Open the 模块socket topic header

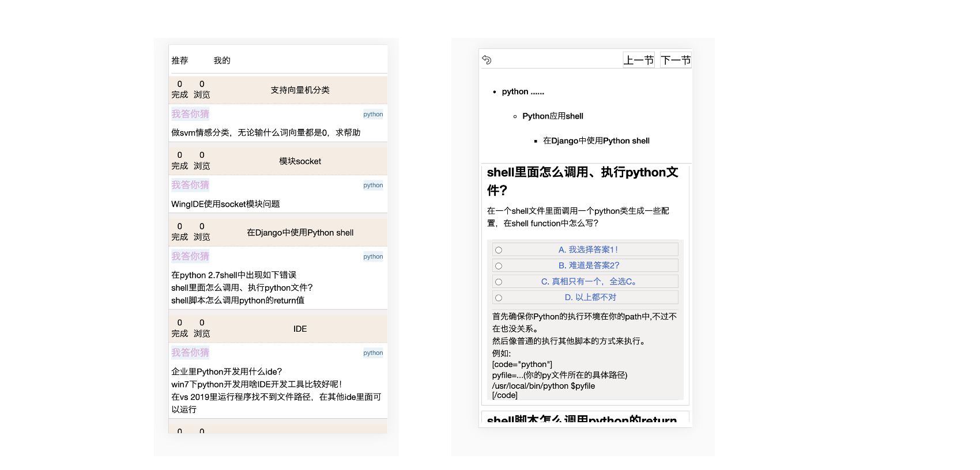tap(300, 161)
